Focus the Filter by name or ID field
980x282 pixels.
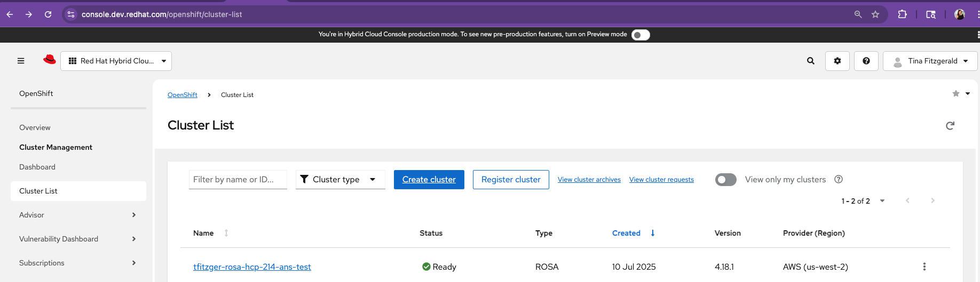click(x=238, y=180)
